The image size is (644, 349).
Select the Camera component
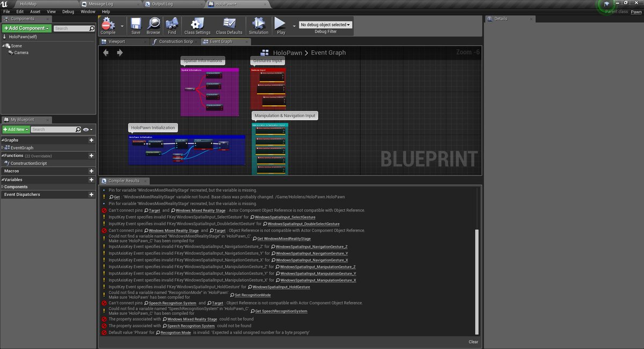pyautogui.click(x=21, y=53)
